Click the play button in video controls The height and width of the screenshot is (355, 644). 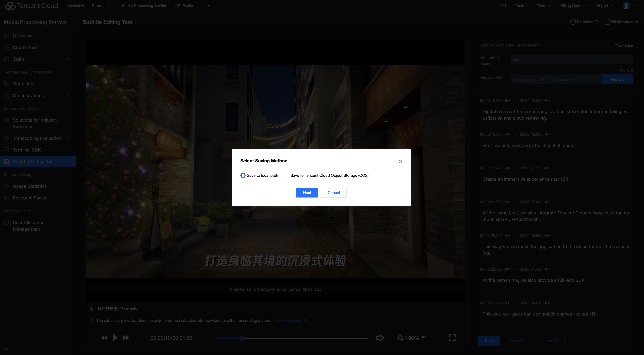pos(115,338)
